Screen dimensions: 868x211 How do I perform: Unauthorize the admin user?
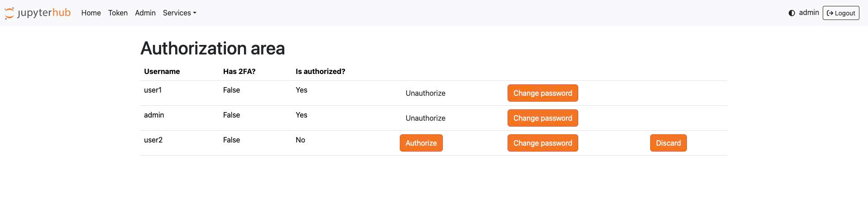click(x=425, y=118)
